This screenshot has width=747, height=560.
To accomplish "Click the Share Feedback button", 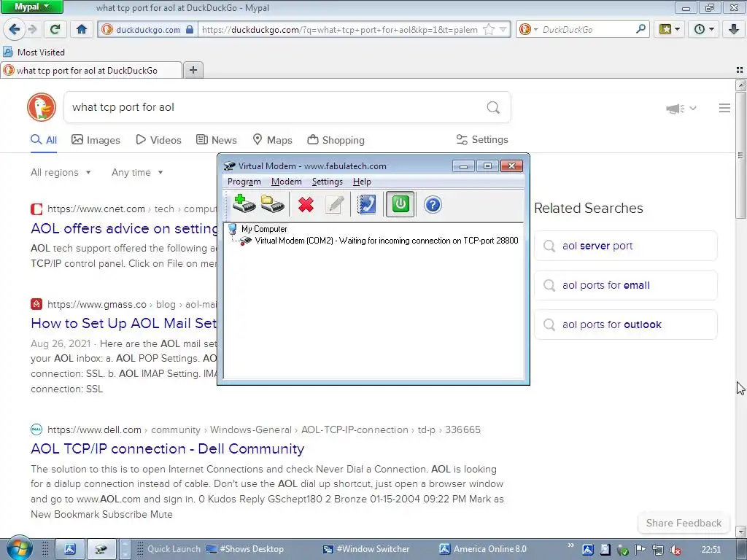I will point(684,523).
